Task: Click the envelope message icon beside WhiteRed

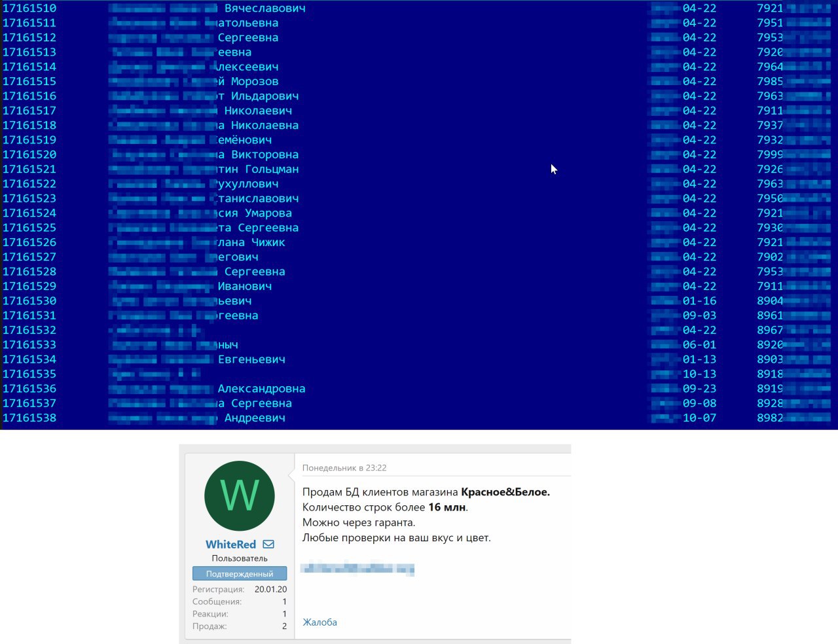Action: (x=268, y=544)
